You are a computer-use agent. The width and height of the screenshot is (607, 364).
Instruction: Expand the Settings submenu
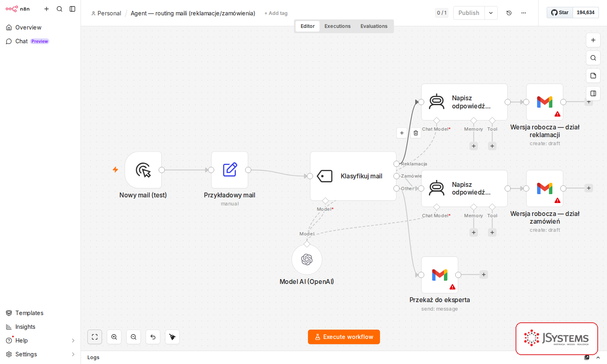(x=73, y=354)
